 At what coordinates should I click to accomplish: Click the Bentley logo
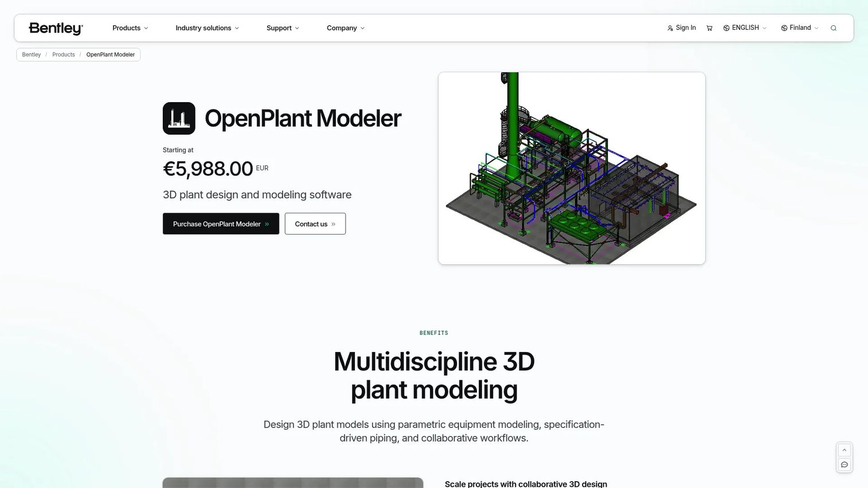(x=56, y=28)
